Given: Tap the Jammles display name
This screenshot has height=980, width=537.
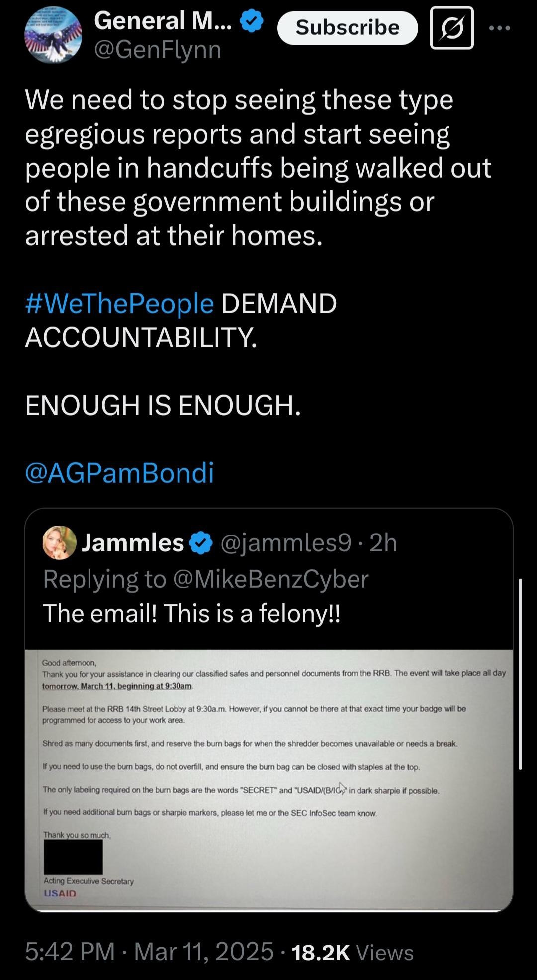Looking at the screenshot, I should point(133,542).
